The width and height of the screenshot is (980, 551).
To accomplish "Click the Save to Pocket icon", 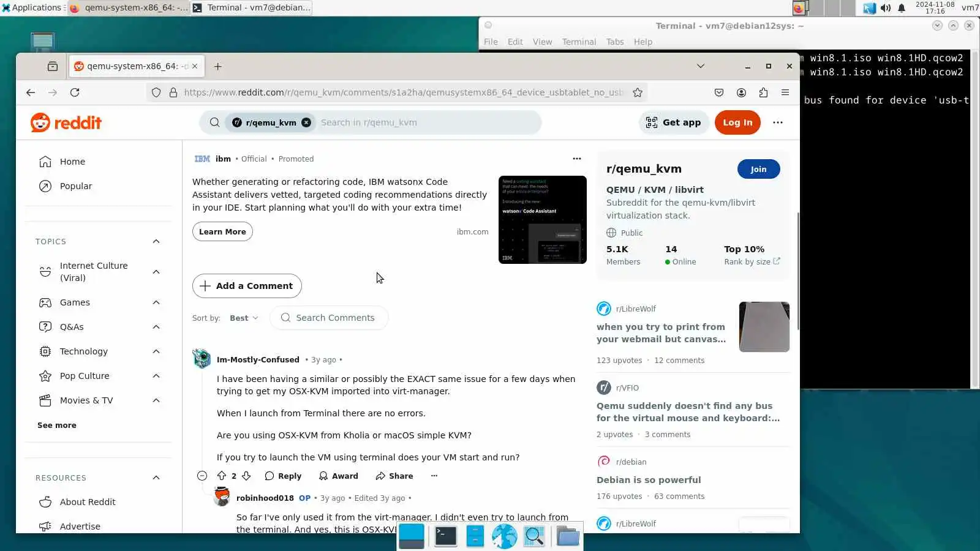I will [x=719, y=92].
